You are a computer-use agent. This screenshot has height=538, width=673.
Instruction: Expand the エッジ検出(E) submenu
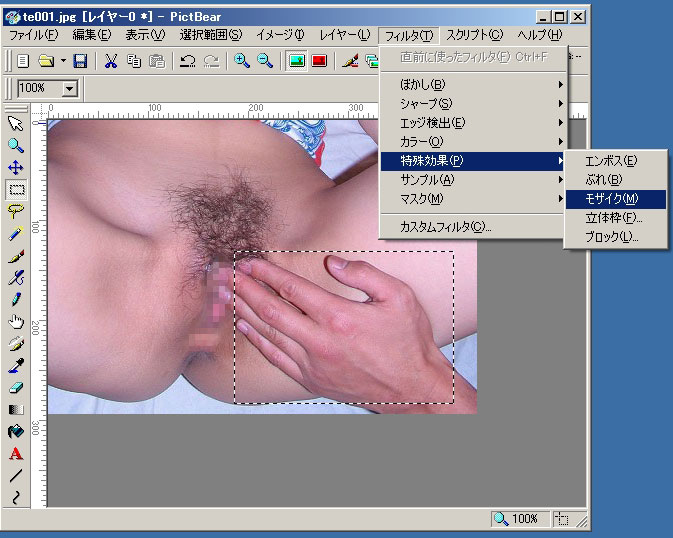(x=473, y=123)
